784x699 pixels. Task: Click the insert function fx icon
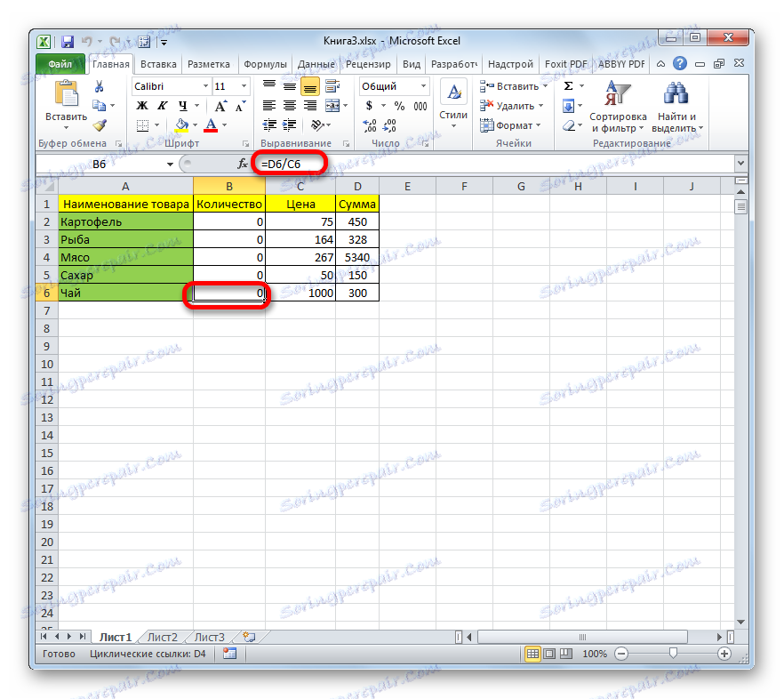pyautogui.click(x=243, y=164)
